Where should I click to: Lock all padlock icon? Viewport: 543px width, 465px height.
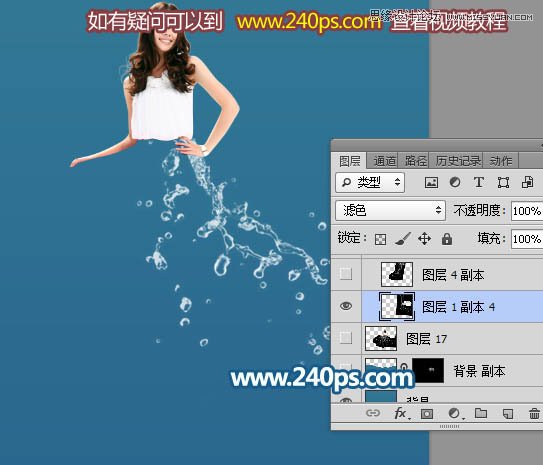(x=447, y=239)
